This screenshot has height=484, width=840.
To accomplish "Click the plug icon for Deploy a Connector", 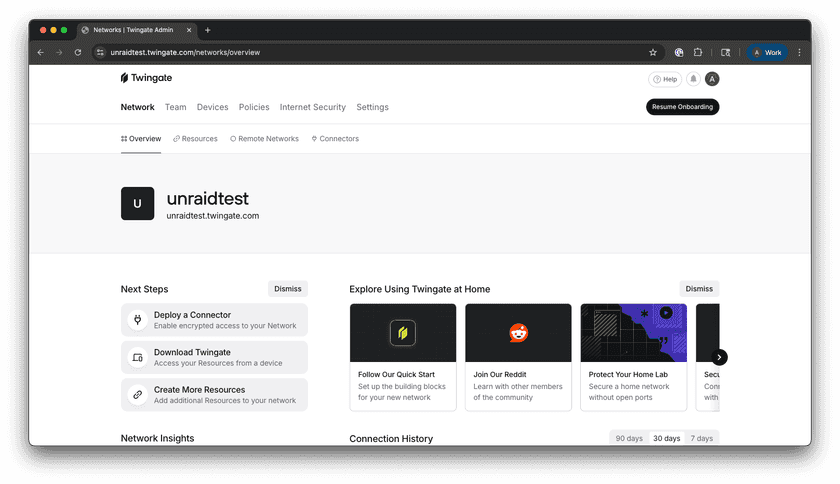I will click(137, 320).
